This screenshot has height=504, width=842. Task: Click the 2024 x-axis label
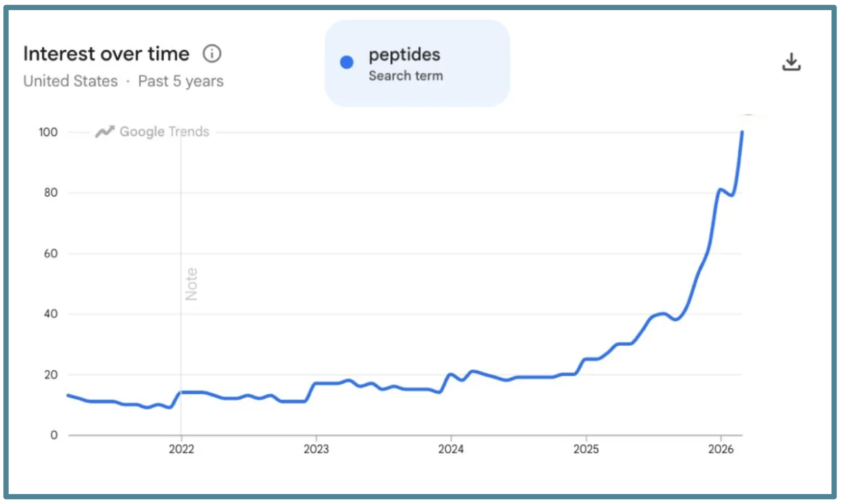tap(451, 449)
